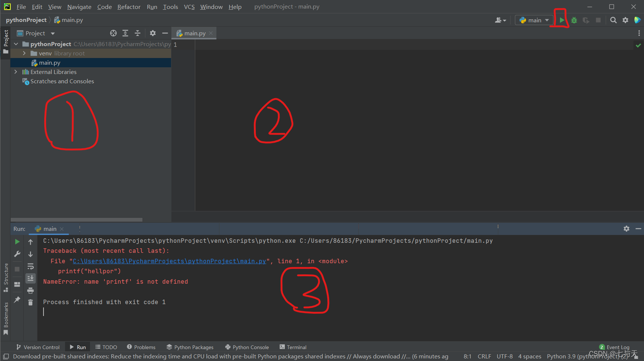This screenshot has width=644, height=361.
Task: Toggle soft-wrap in Run console
Action: click(x=30, y=267)
